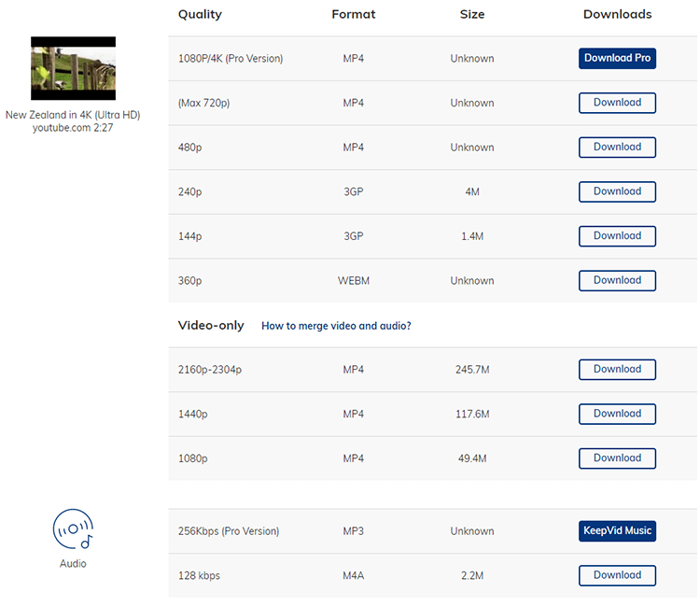Click the '2.2M' size cell
This screenshot has height=606, width=700.
(472, 575)
